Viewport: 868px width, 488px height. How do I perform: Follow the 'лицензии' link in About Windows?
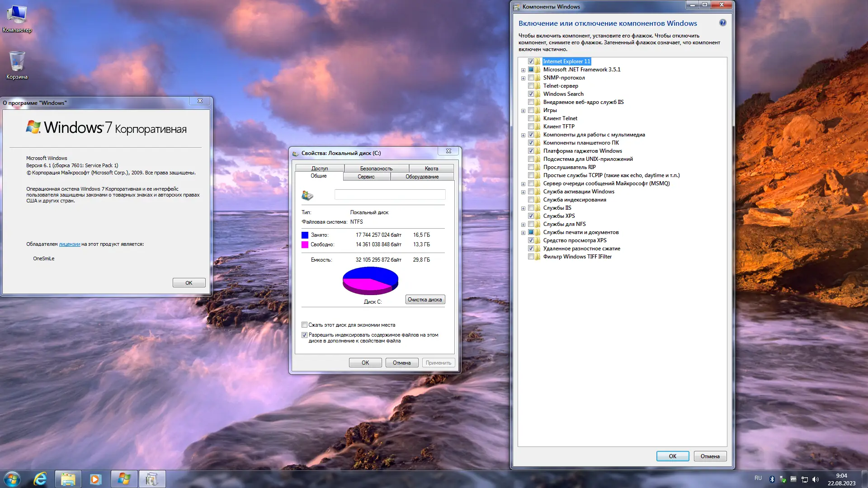click(x=69, y=244)
